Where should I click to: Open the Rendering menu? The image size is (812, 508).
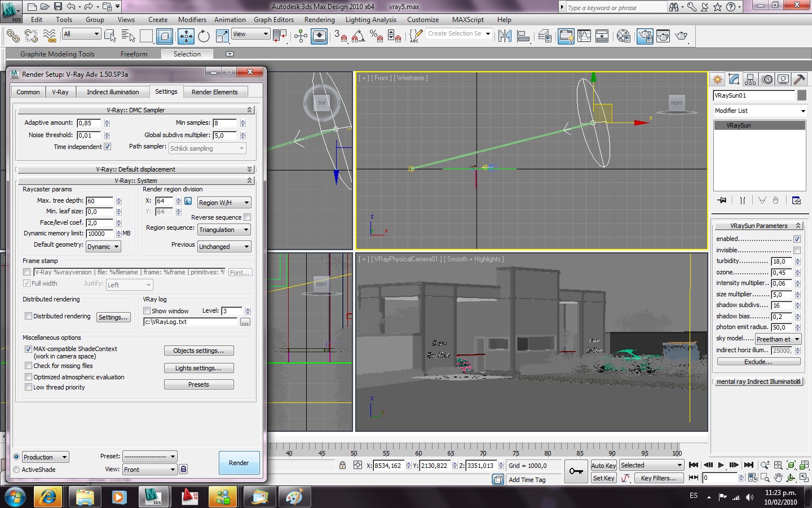click(x=319, y=20)
